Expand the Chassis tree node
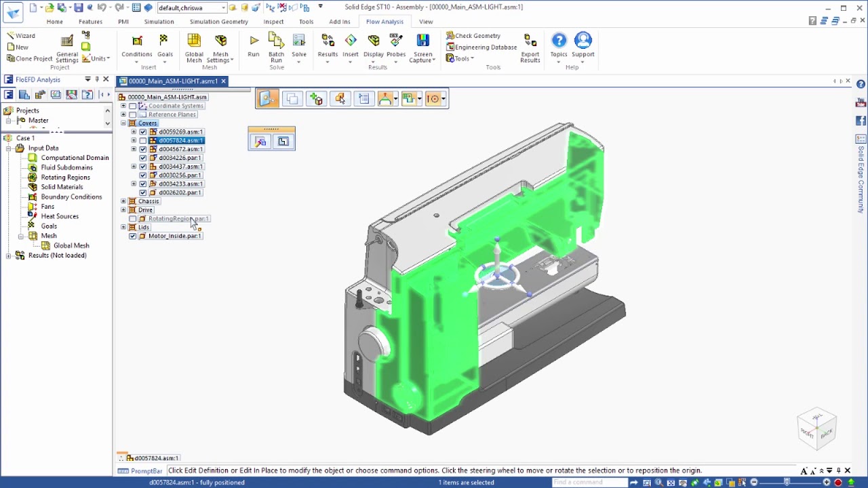This screenshot has height=488, width=868. coord(123,201)
